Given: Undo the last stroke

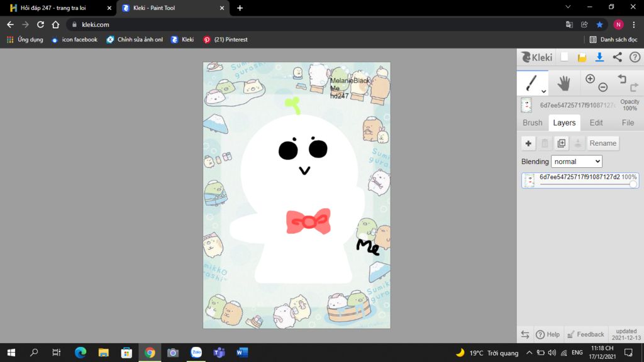Looking at the screenshot, I should click(x=622, y=79).
